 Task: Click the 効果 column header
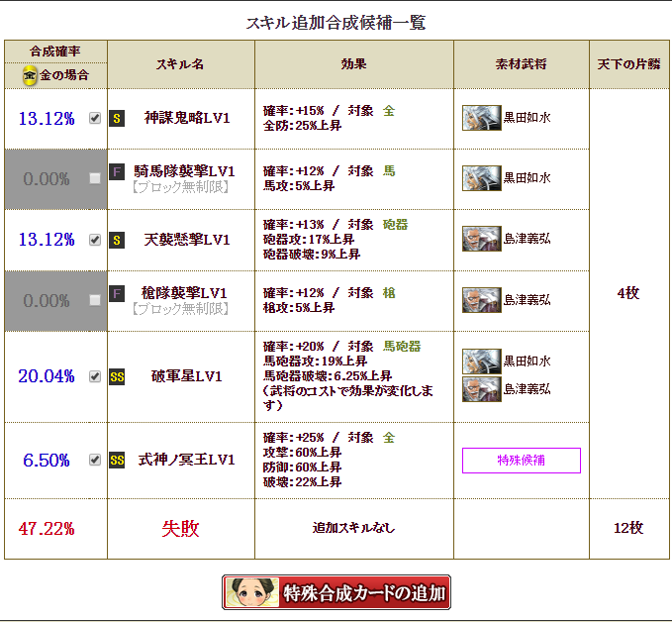pyautogui.click(x=353, y=64)
